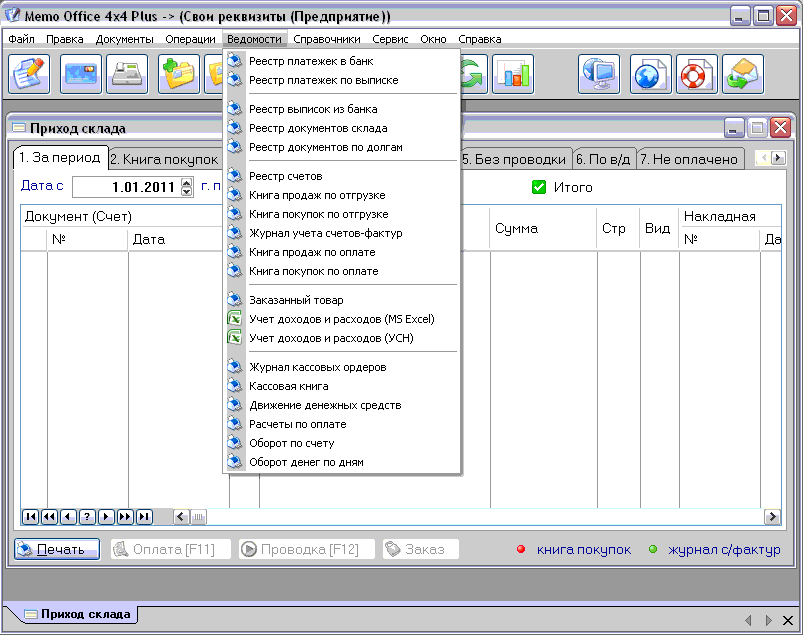Toggle the Итого checkbox
Image resolution: width=803 pixels, height=635 pixels.
coord(539,187)
